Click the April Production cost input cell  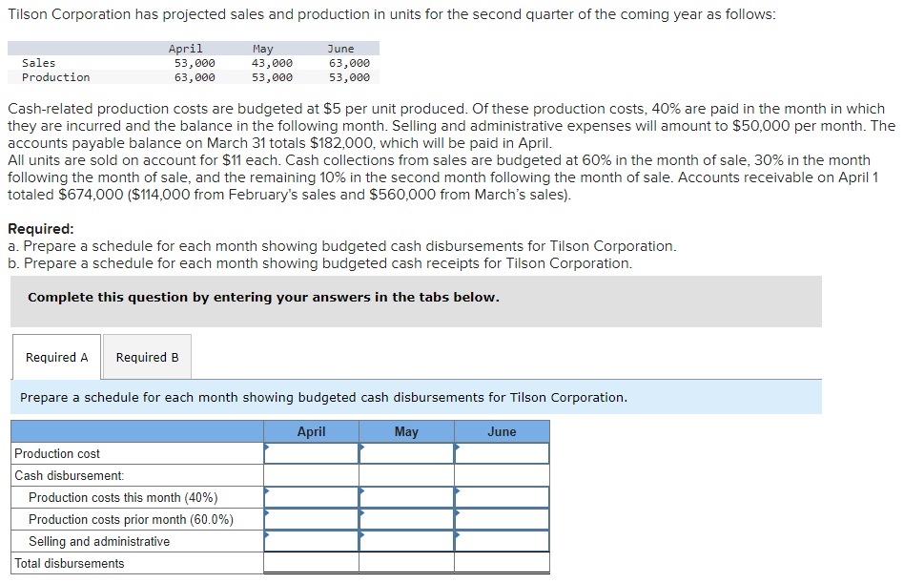pos(312,453)
